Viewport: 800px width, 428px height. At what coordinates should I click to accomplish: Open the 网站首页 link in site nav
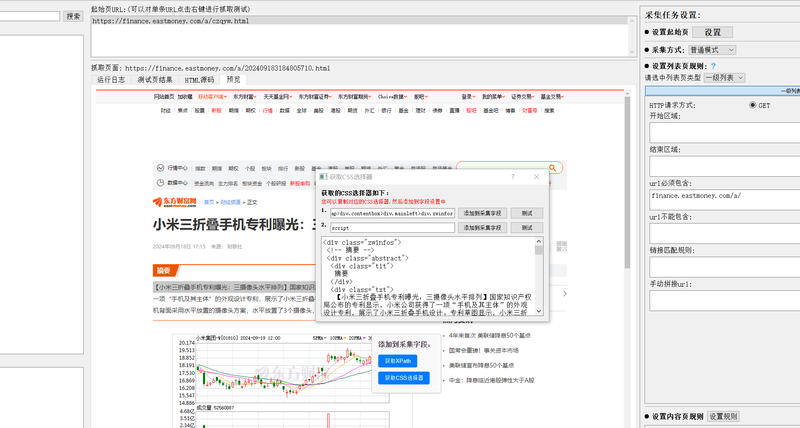[164, 96]
